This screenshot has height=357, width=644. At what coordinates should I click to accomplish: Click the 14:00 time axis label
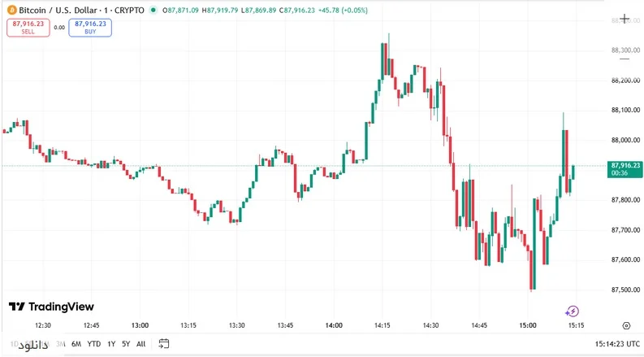click(333, 325)
